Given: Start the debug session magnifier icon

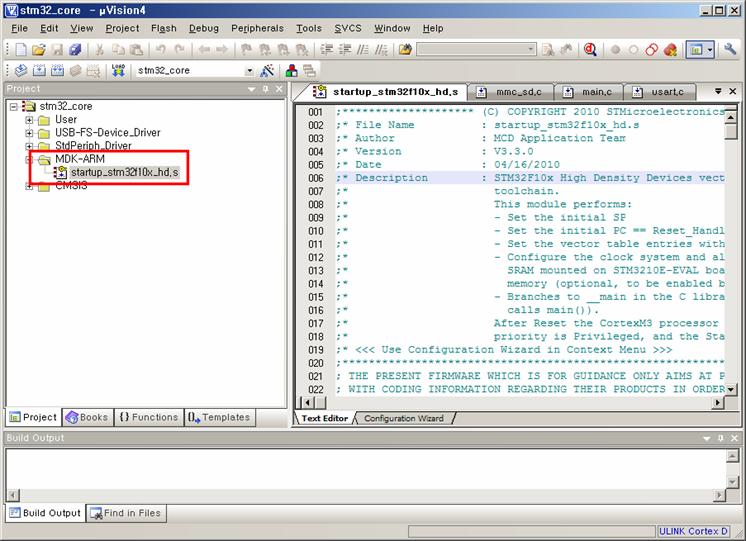Looking at the screenshot, I should tap(590, 49).
